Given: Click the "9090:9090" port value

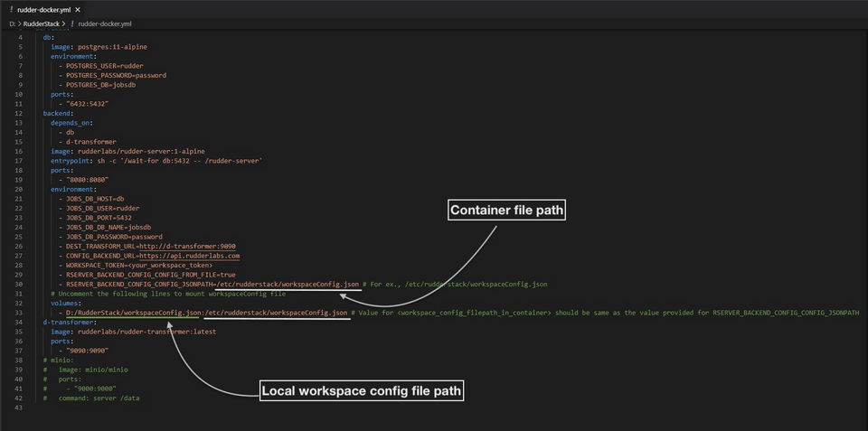Looking at the screenshot, I should click(87, 351).
